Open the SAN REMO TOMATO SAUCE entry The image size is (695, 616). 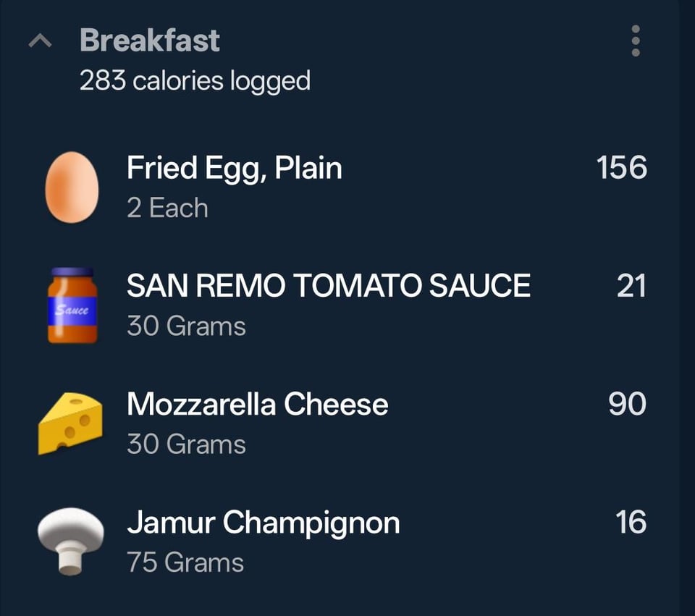[328, 287]
